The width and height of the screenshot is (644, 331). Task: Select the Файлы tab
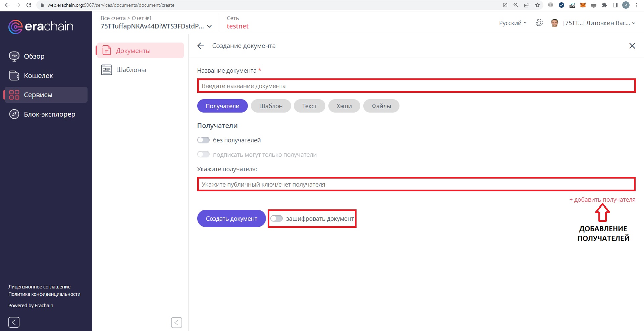[381, 106]
